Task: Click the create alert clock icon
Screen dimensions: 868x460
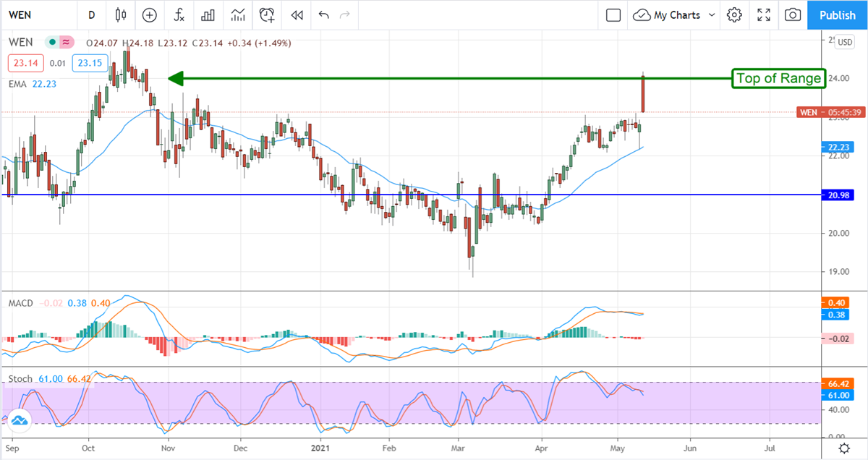Action: (267, 14)
